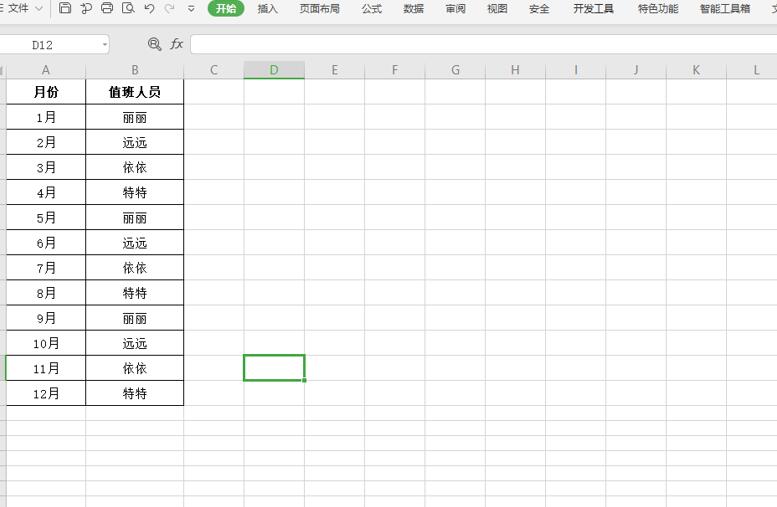Select the 9月 cell
Screen dimensions: 777x507
tap(46, 318)
